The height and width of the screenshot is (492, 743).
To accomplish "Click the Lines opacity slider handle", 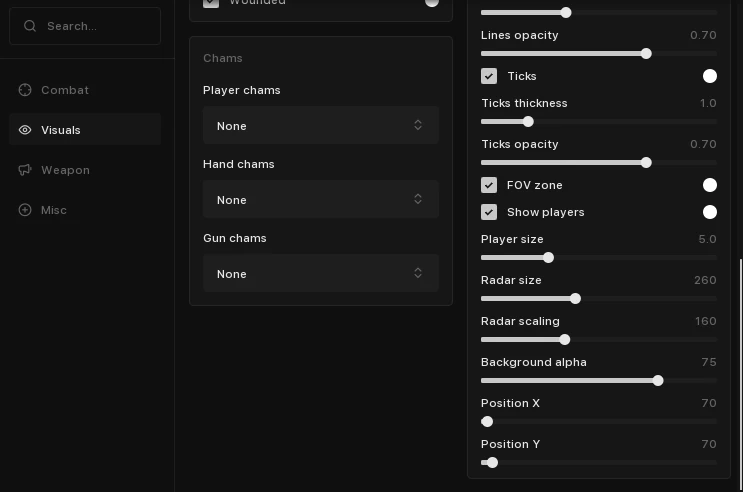I will coord(646,54).
